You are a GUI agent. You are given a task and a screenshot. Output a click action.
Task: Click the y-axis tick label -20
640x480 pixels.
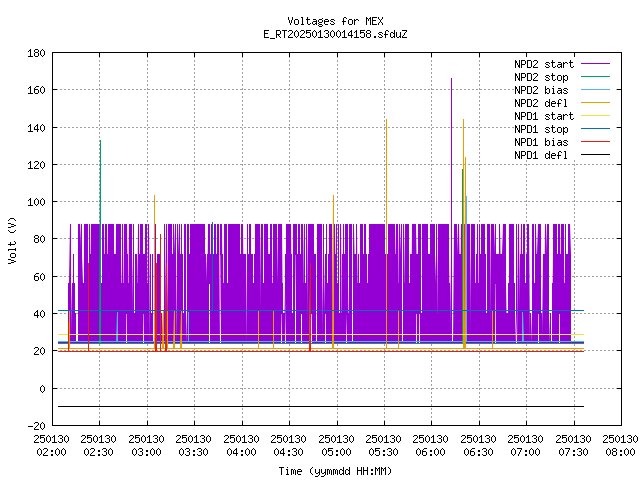36,426
